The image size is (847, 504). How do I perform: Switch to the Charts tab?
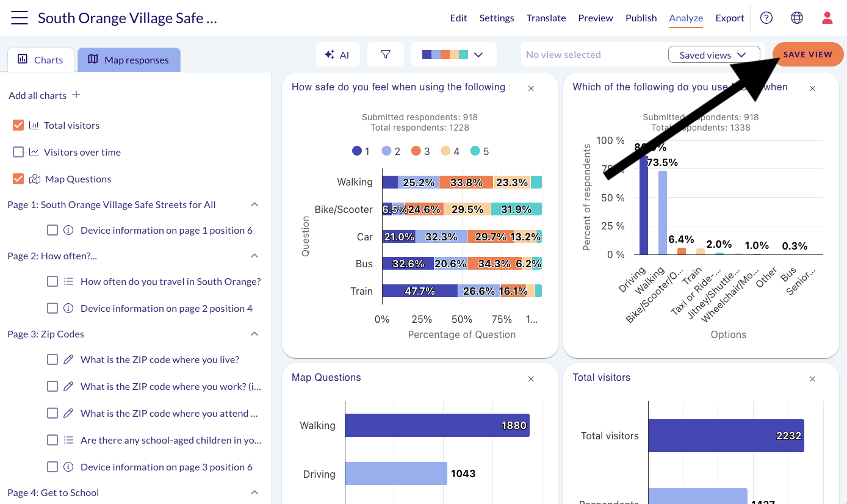coord(41,60)
